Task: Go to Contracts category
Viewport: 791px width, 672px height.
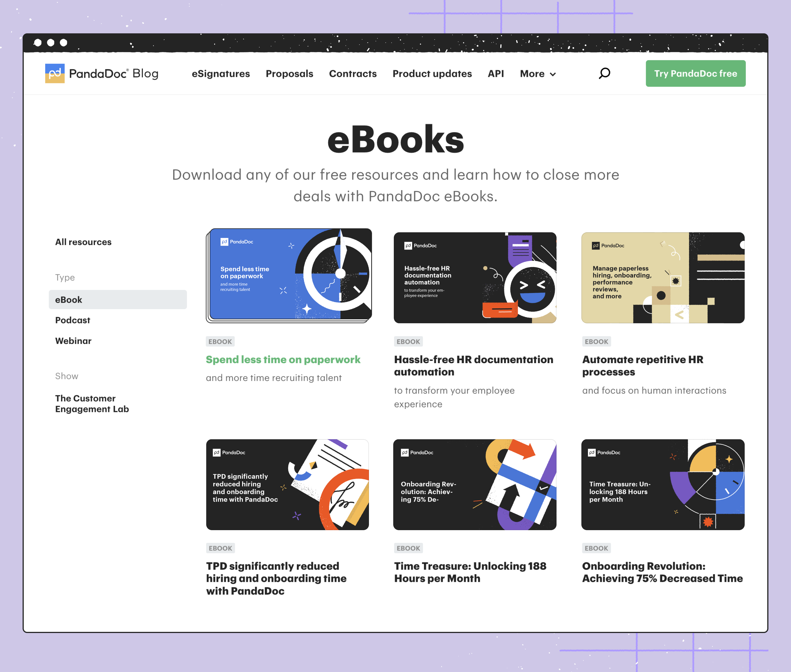Action: click(352, 73)
